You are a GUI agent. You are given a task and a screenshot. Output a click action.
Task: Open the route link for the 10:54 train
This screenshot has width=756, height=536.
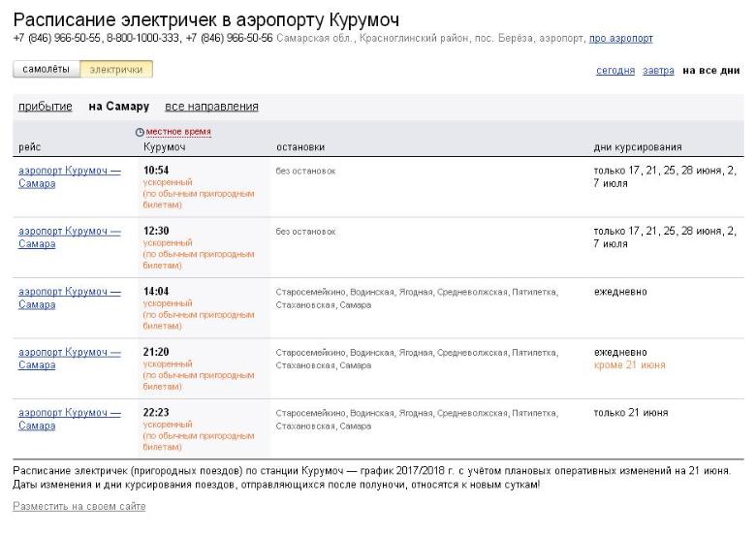(69, 176)
